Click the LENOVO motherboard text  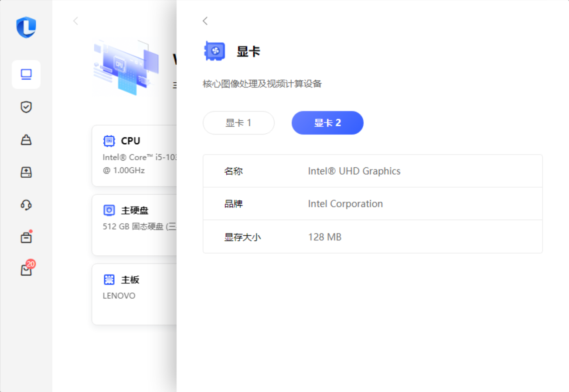click(x=119, y=296)
